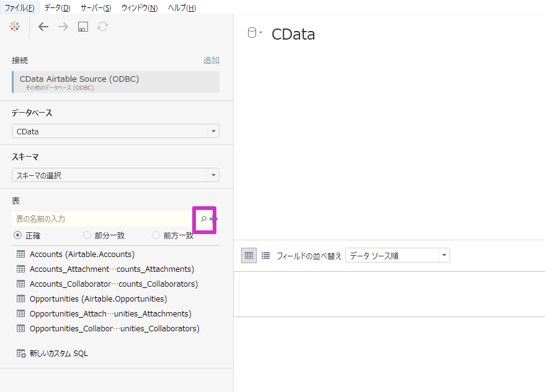Select CData Airtable Source (ODBC) connection
The image size is (545, 392).
point(115,82)
